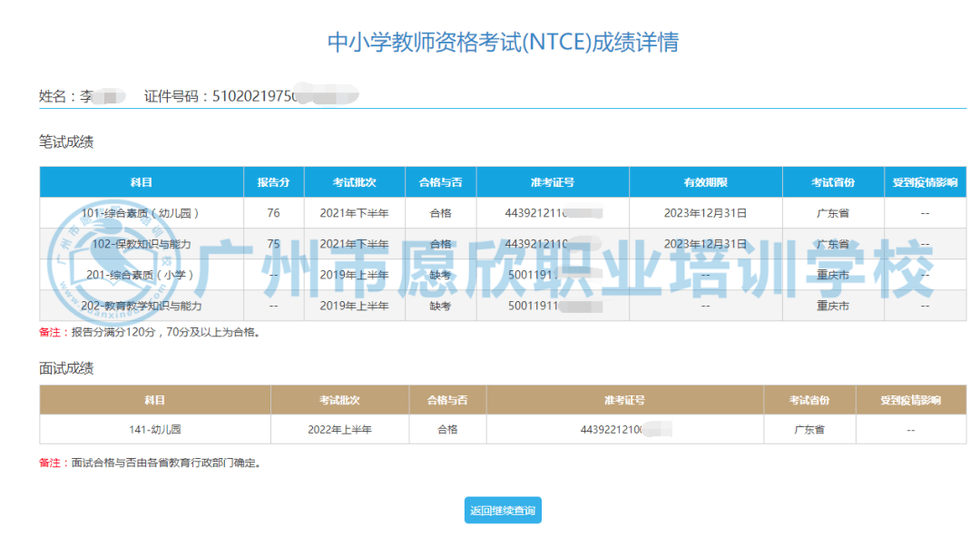Select the 201-综合素质(小学) subject row
This screenshot has height=536, width=980.
[x=140, y=274]
